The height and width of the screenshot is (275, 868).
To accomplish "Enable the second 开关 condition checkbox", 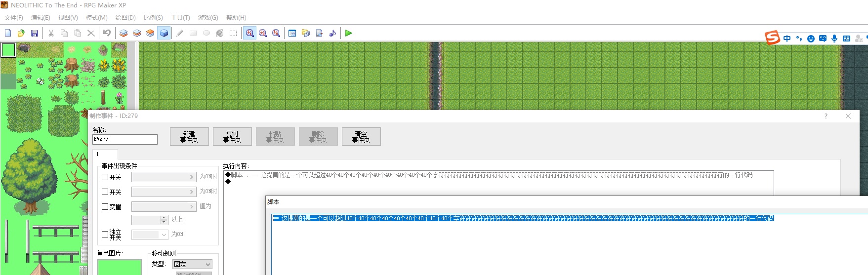I will 105,192.
